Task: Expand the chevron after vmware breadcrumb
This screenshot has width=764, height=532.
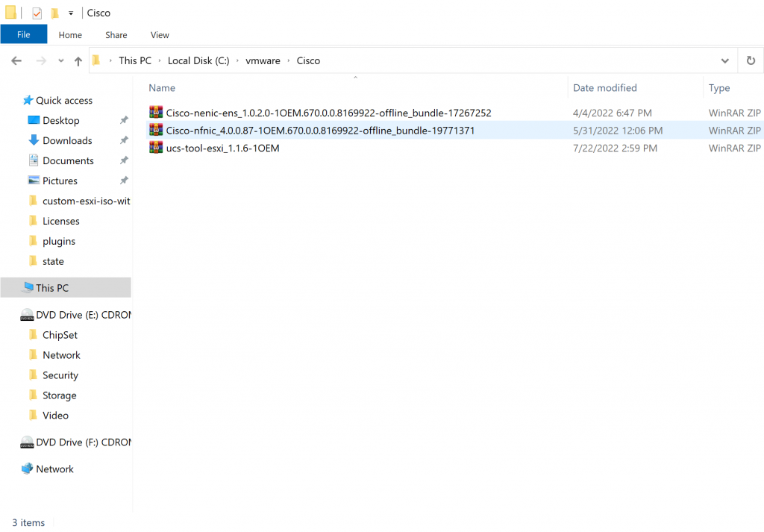Action: coord(289,60)
